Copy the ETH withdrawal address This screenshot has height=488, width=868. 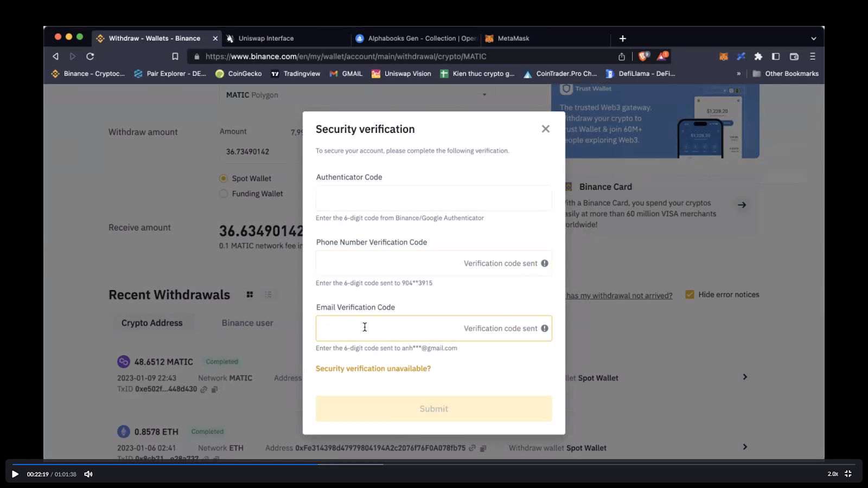coord(483,448)
